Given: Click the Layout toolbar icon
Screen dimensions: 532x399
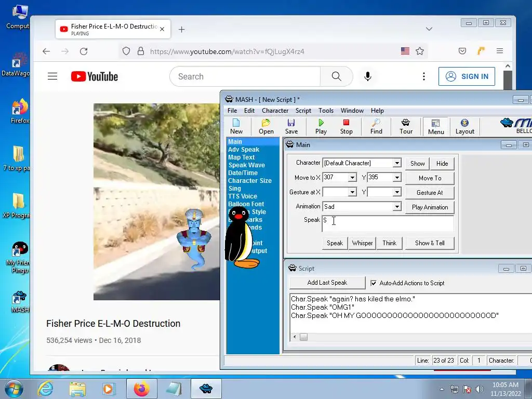Looking at the screenshot, I should [465, 127].
